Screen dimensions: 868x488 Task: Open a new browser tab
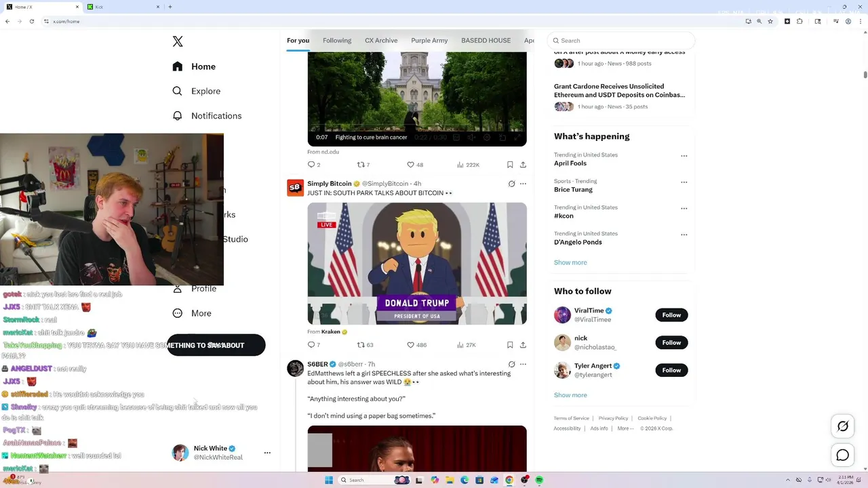[x=170, y=7]
